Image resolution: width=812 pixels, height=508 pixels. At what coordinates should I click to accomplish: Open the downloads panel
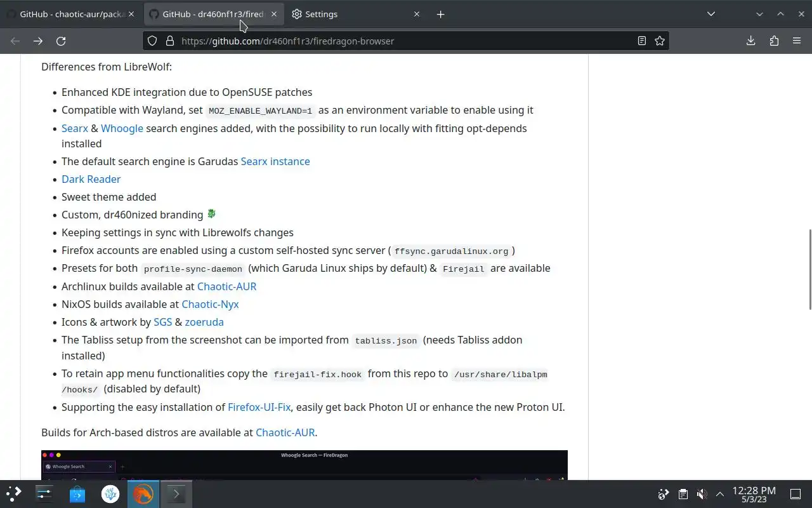pos(750,41)
